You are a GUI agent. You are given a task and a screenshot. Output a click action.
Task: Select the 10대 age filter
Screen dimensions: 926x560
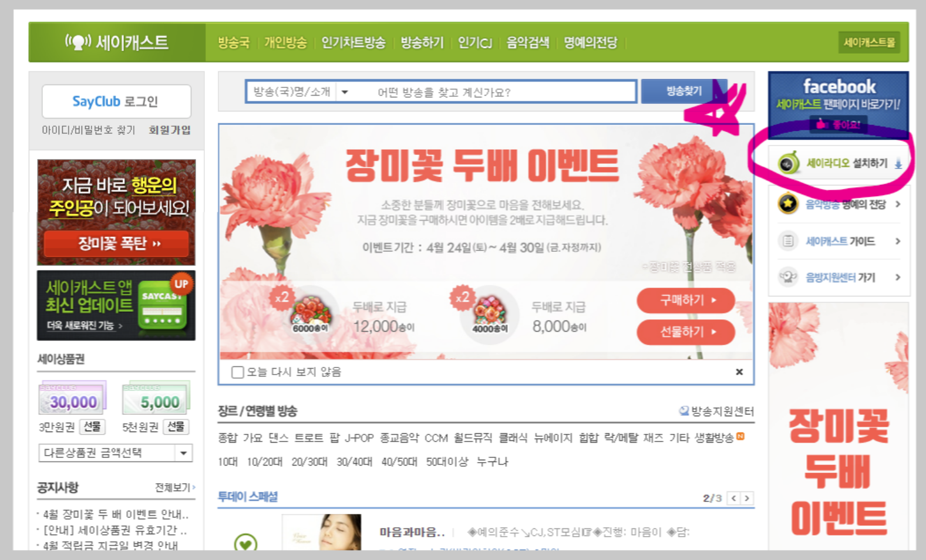228,462
